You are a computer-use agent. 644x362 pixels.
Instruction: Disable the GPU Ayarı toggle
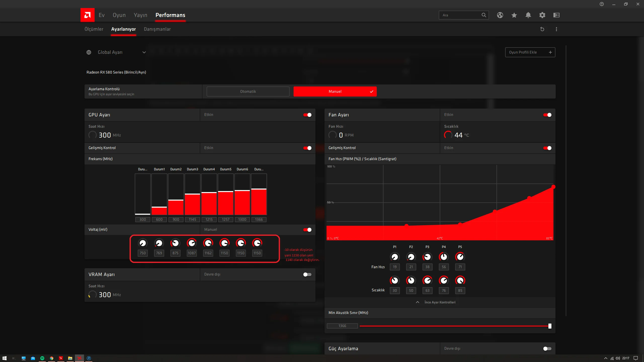coord(307,115)
